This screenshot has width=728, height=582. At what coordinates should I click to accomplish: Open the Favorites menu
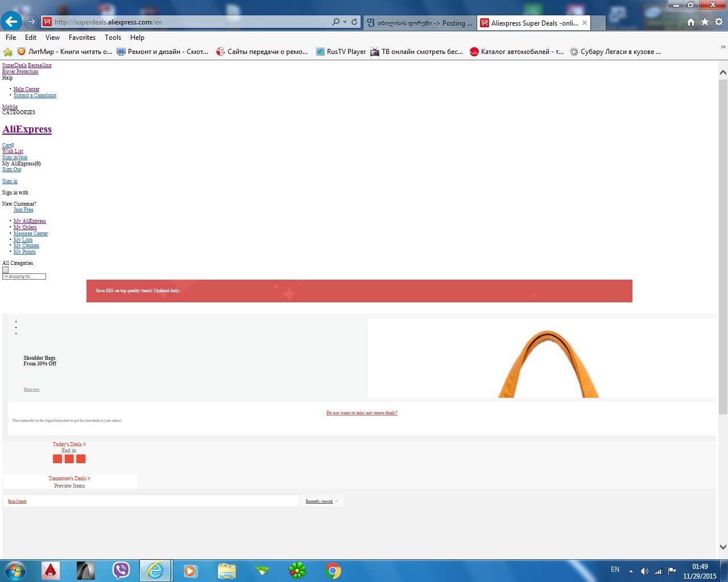point(82,38)
